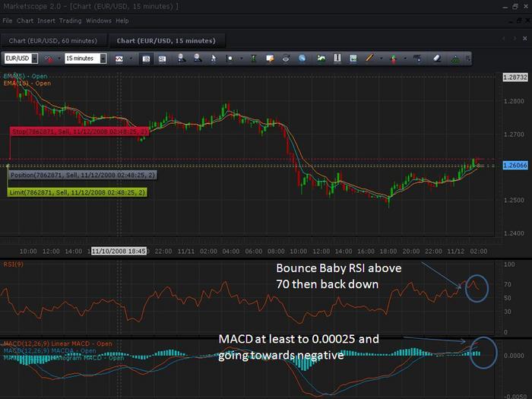Screen dimensions: 532x399
Task: Click the 11/10/2008 18:45 date marker
Action: click(x=119, y=251)
